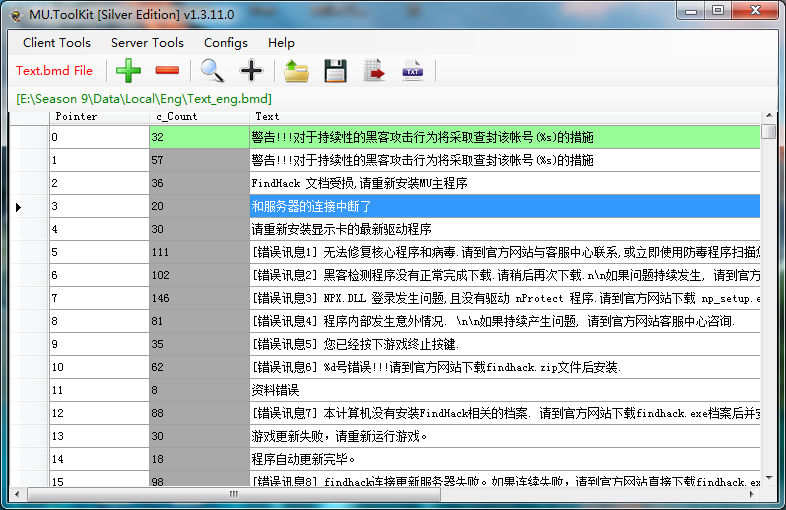Select pointer cell 15
Screen dimensions: 786x510
(x=99, y=479)
